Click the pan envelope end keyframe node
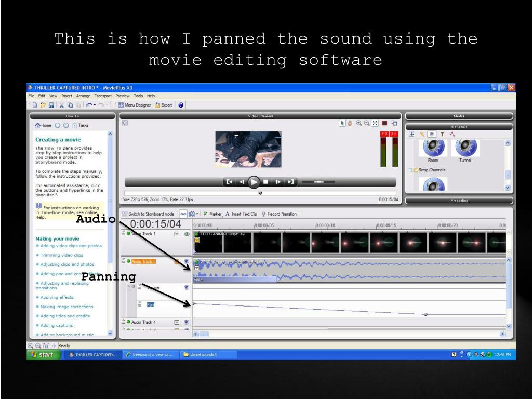 coord(426,314)
